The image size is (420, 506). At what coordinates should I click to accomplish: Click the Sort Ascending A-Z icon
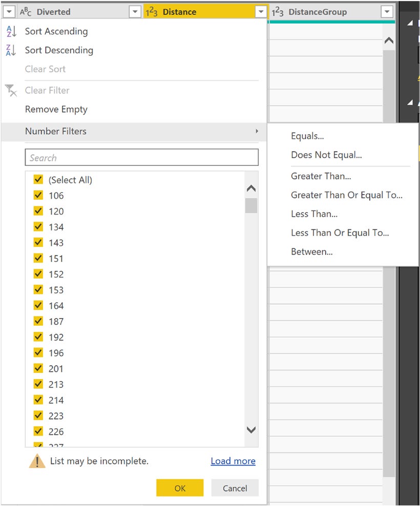tap(11, 31)
